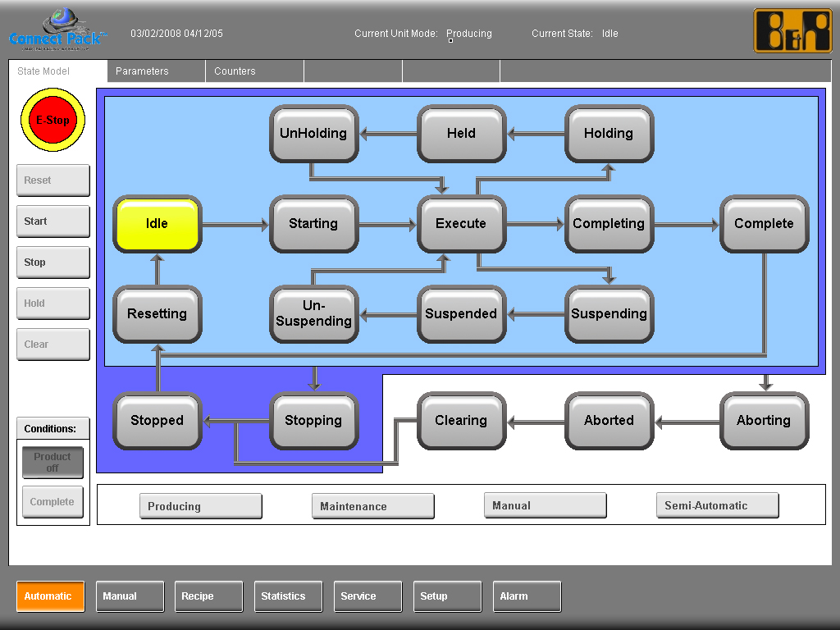Click the Un-Suspending state block
The image size is (840, 630).
coord(314,314)
